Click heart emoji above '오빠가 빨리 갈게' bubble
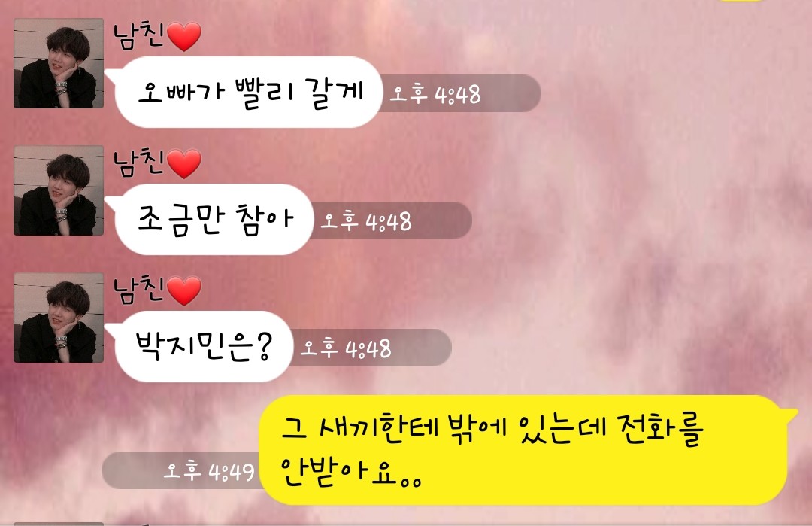 coord(184,37)
